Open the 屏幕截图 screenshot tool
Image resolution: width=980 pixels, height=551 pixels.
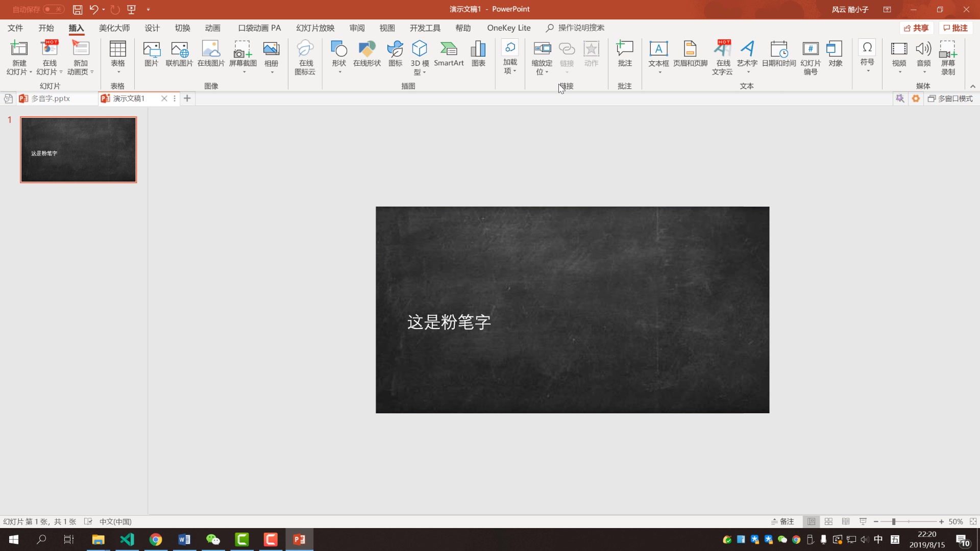tap(242, 56)
